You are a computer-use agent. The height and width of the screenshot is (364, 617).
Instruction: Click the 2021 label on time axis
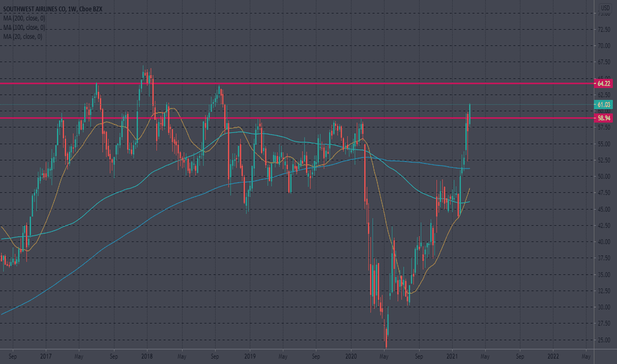pos(452,357)
